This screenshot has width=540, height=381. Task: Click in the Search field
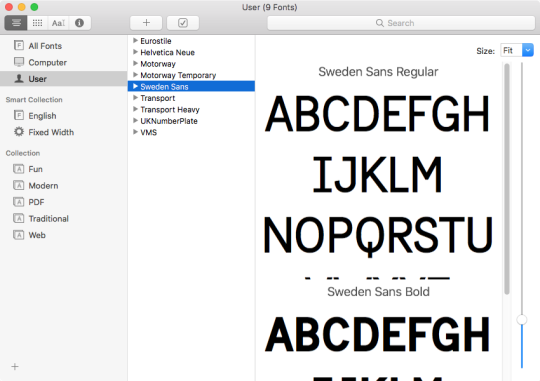pos(401,23)
